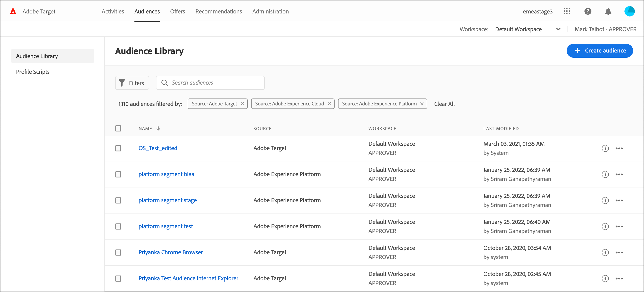Remove Source: Adobe Experience Cloud filter
Viewport: 644px width, 292px height.
(x=329, y=104)
